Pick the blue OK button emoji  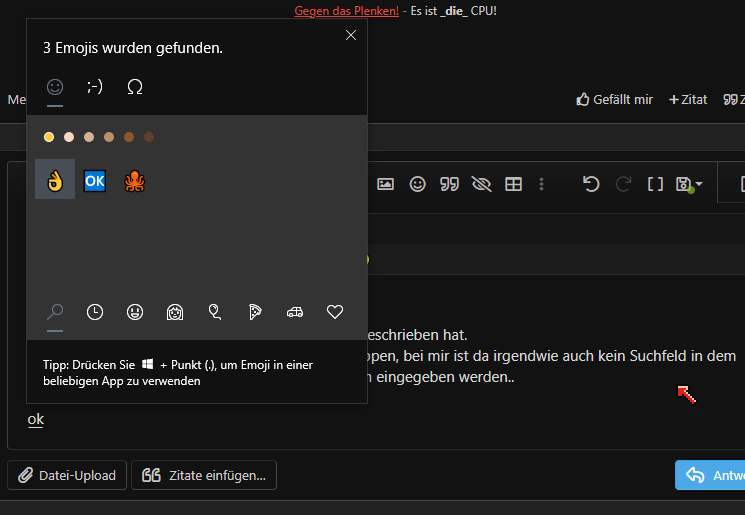tap(95, 180)
